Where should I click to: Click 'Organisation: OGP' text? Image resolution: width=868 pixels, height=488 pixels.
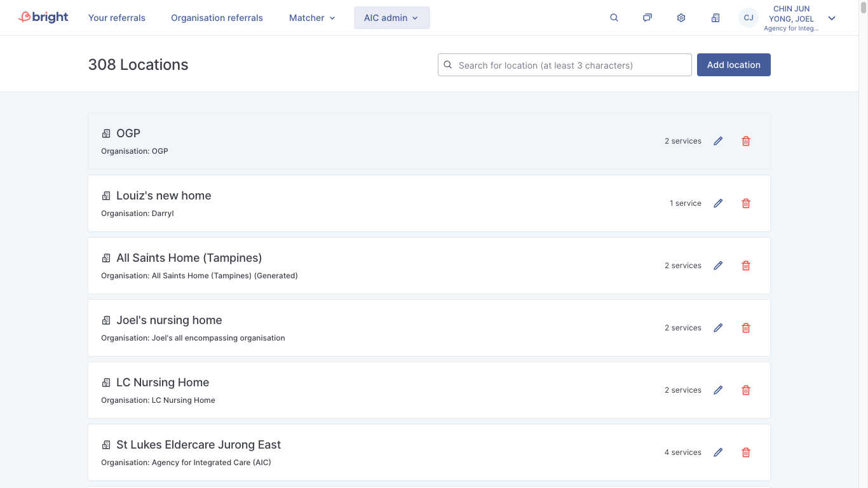tap(135, 151)
